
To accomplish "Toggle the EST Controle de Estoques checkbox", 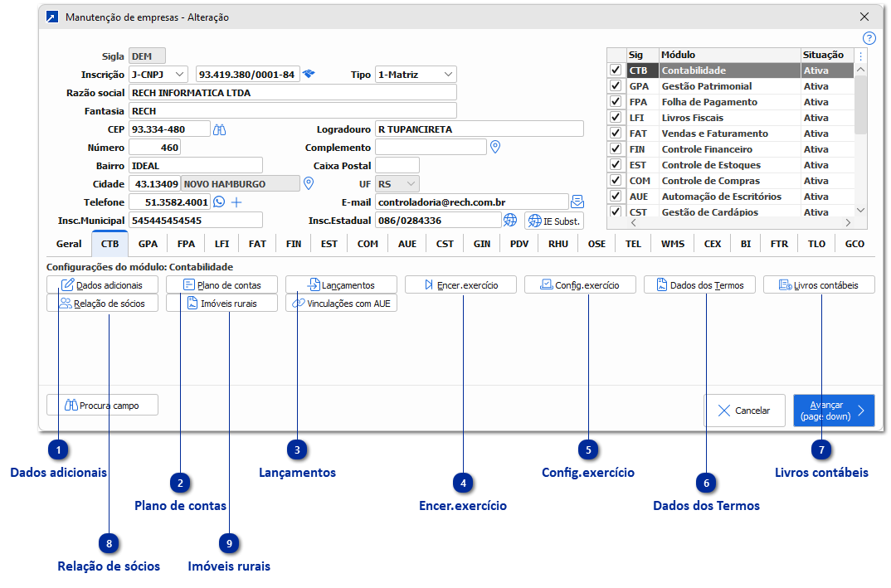I will [616, 165].
